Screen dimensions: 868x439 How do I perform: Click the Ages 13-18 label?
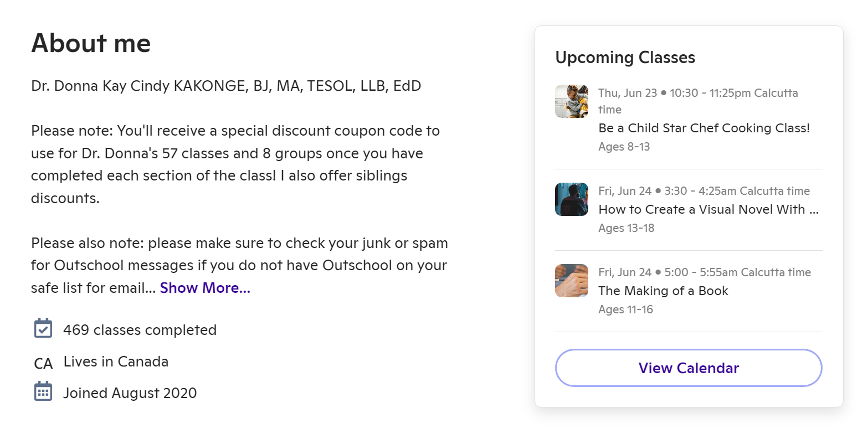point(626,228)
